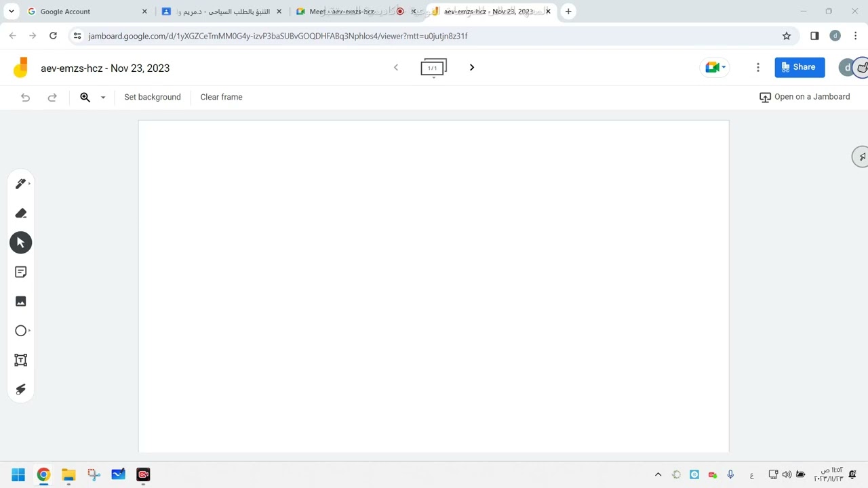Image resolution: width=868 pixels, height=488 pixels.
Task: Open the volume control in system tray
Action: (787, 474)
